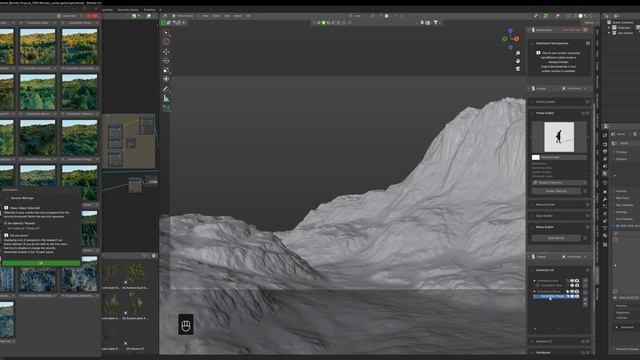This screenshot has width=640, height=360.
Task: Open the View menu in viewport header
Action: 205,16
